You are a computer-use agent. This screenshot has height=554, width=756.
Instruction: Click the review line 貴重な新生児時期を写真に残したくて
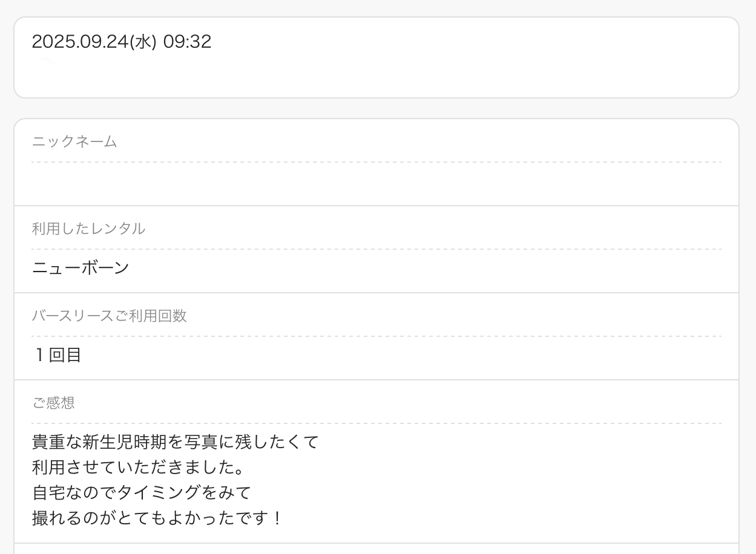pos(175,442)
